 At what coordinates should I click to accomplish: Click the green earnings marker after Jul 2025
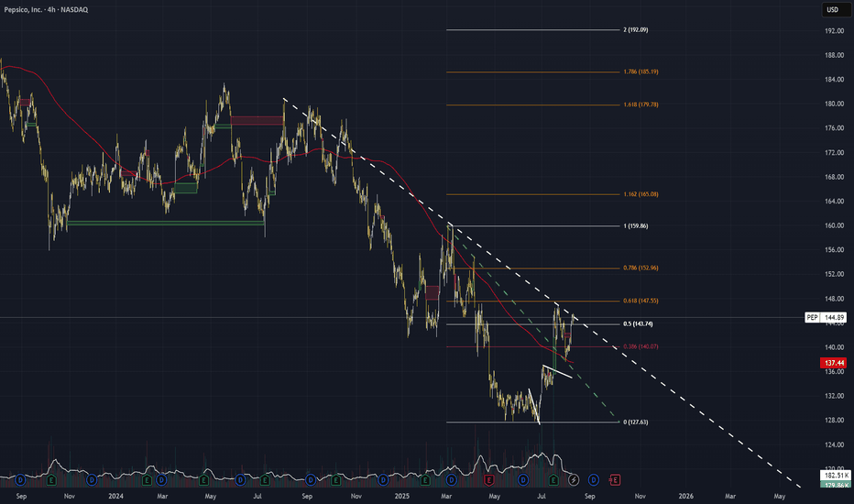(x=553, y=480)
